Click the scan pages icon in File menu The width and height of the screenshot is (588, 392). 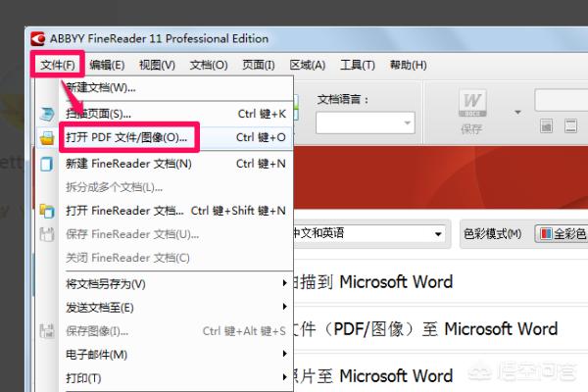[x=45, y=115]
